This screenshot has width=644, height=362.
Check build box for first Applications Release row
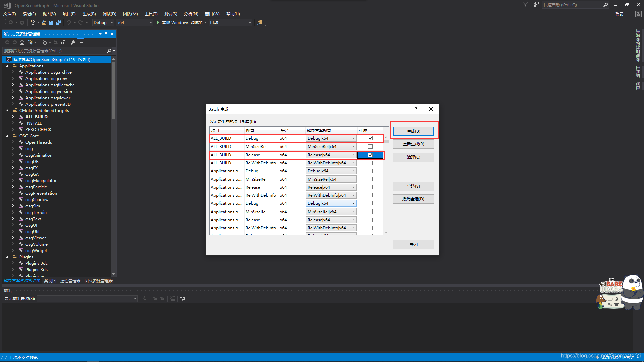(370, 187)
